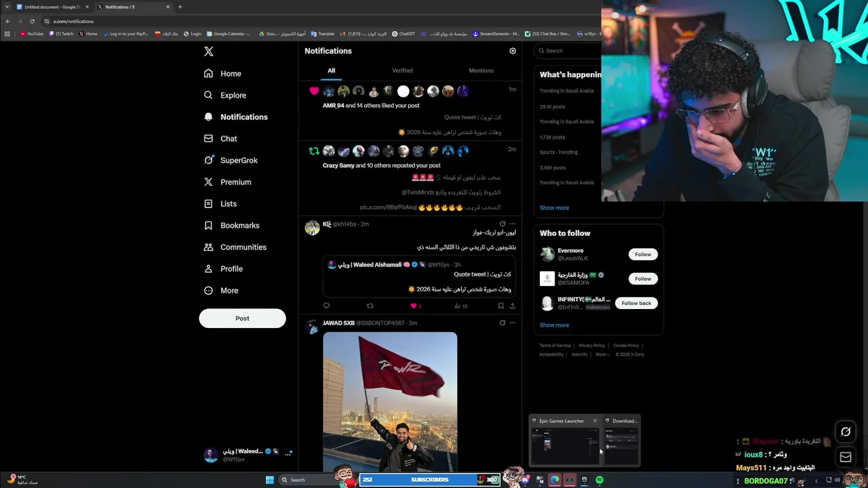Open the Privacy Policy link
Screen dimensions: 868x488
[x=592, y=346]
